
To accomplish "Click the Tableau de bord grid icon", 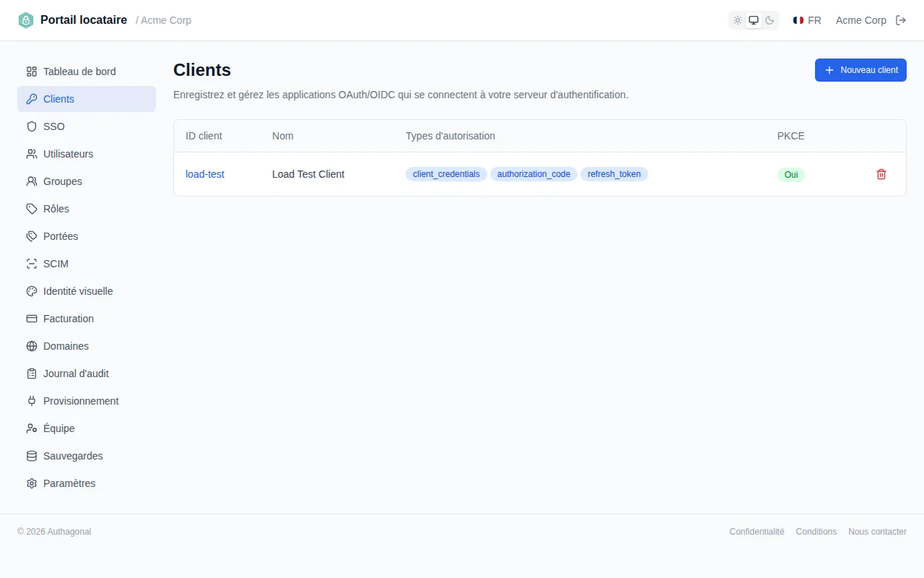I will [x=32, y=72].
